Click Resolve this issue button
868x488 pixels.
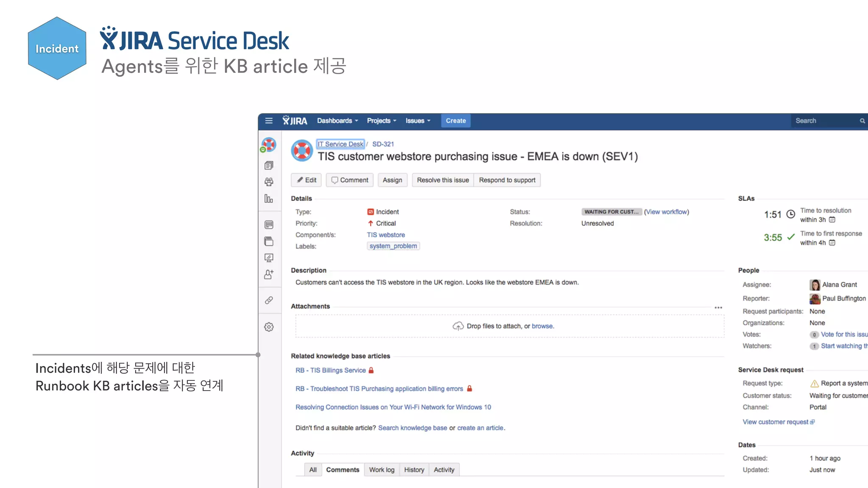pos(443,180)
